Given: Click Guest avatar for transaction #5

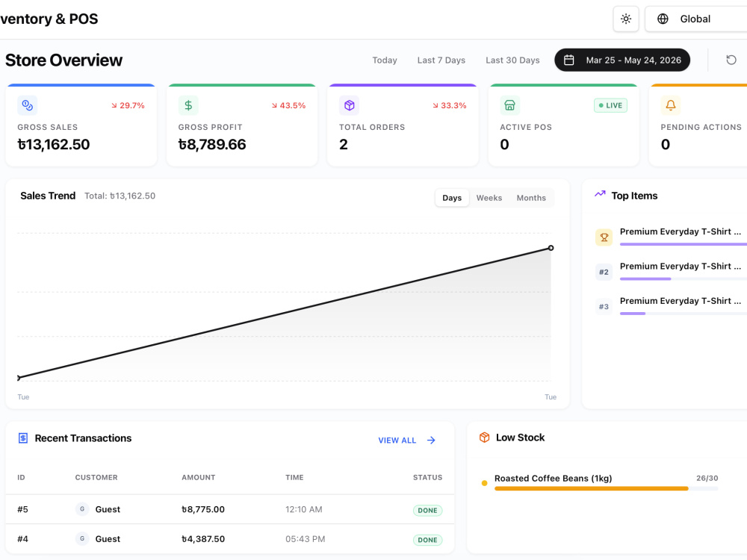Looking at the screenshot, I should [82, 509].
